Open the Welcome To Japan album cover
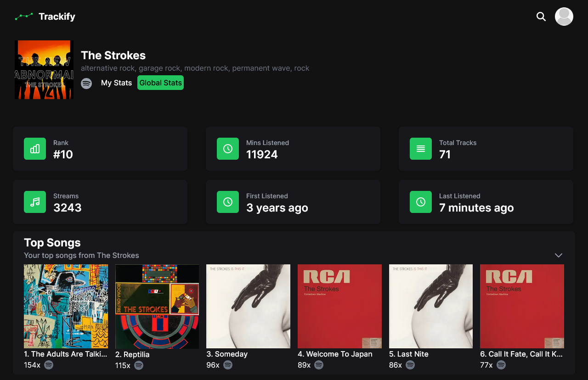This screenshot has width=588, height=380. pos(339,306)
